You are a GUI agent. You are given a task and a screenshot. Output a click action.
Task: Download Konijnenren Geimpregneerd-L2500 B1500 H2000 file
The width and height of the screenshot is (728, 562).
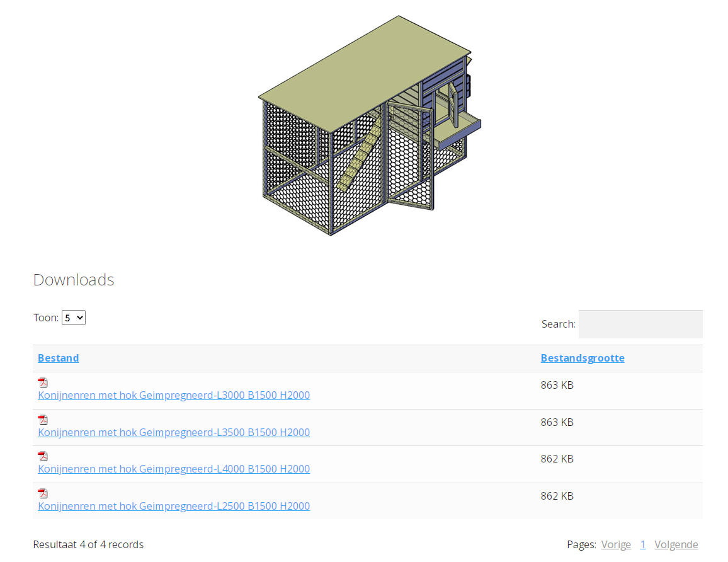174,506
